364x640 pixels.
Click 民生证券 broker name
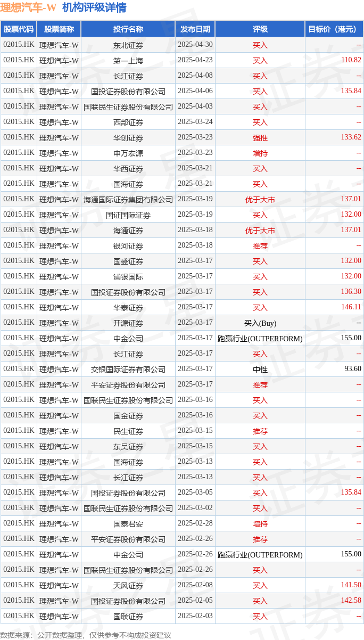(x=128, y=431)
